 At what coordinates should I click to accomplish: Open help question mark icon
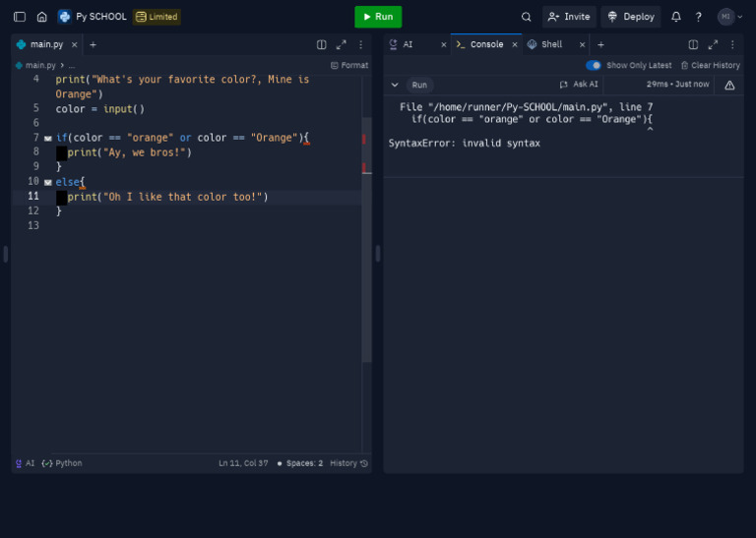click(x=699, y=17)
